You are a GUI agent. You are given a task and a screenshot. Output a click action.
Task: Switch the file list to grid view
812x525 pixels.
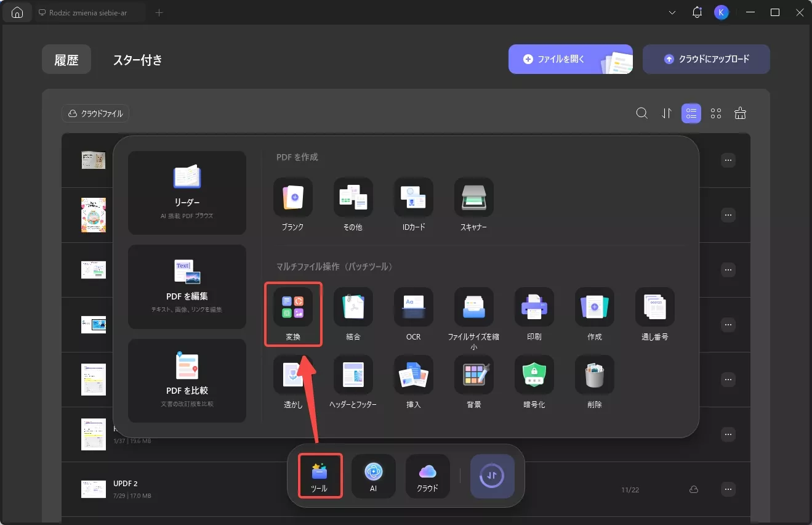pos(716,113)
